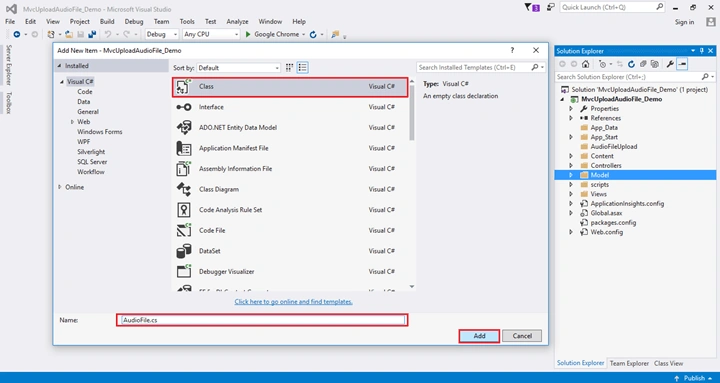
Task: Select Web.config in Solution Explorer
Action: (607, 232)
